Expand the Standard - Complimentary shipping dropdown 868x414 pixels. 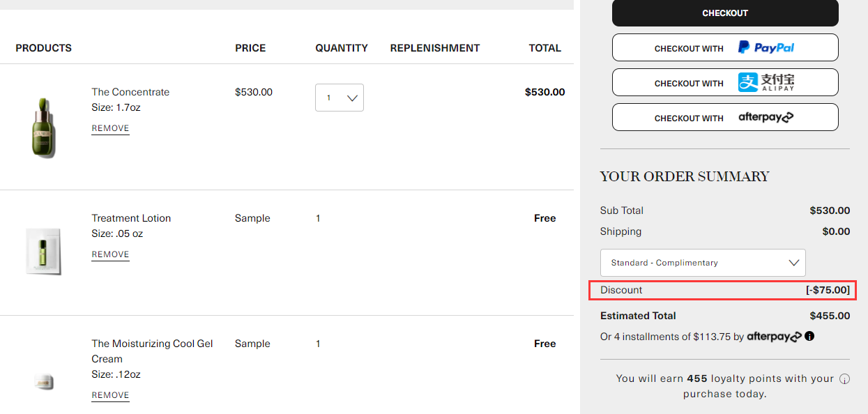[x=703, y=263]
